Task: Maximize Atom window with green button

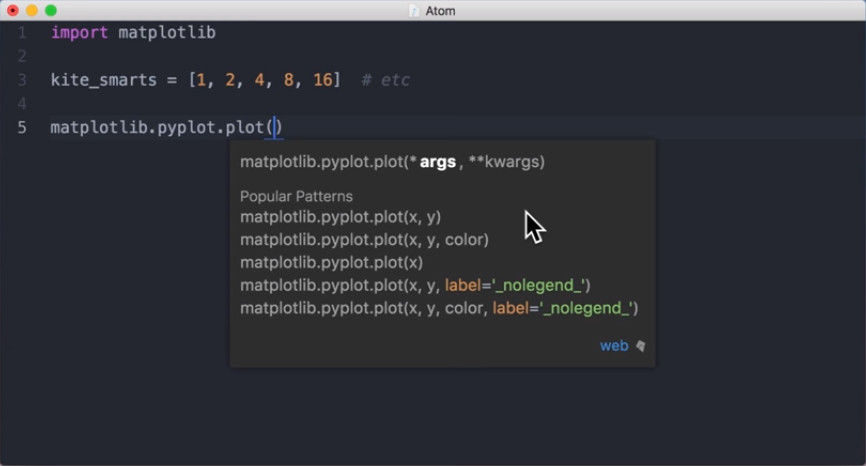Action: tap(51, 10)
